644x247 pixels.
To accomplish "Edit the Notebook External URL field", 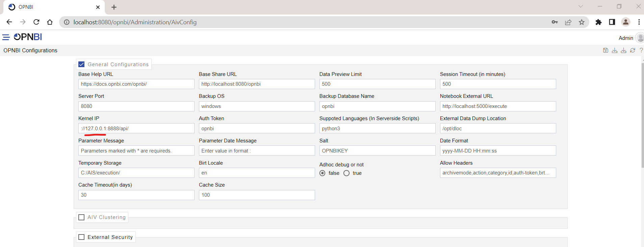I will click(498, 106).
